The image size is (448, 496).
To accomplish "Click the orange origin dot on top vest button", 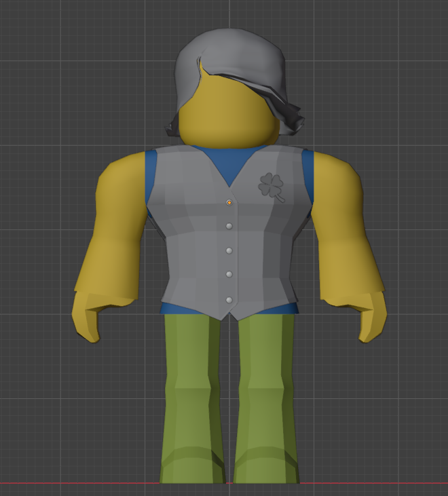I will click(x=229, y=202).
